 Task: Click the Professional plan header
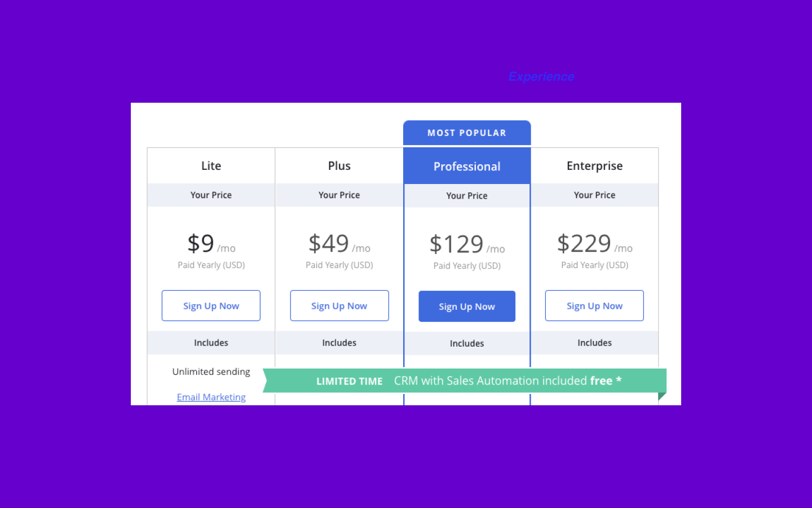click(x=466, y=166)
